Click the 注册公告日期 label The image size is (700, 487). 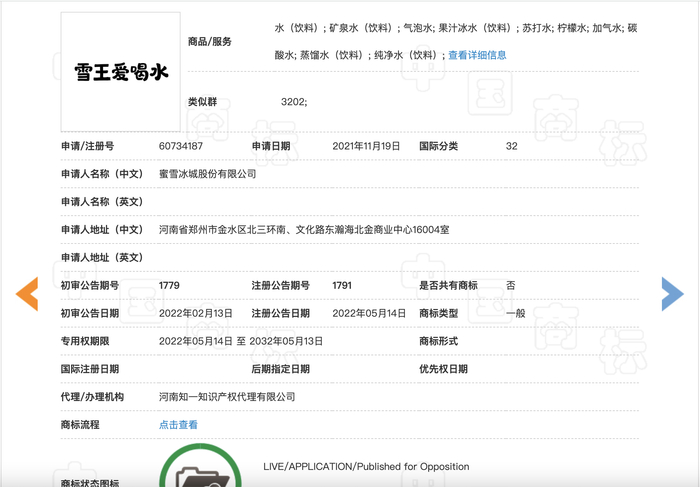[x=280, y=313]
